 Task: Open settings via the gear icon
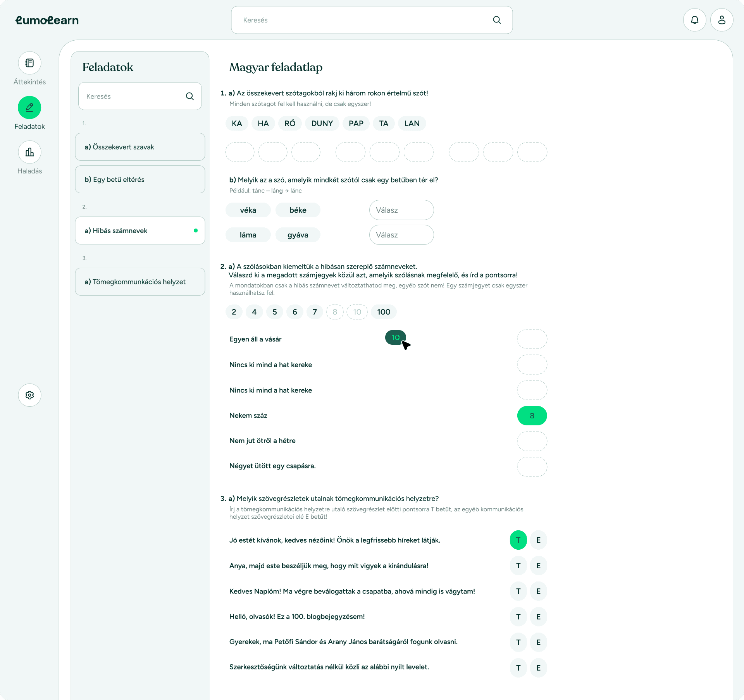click(29, 395)
